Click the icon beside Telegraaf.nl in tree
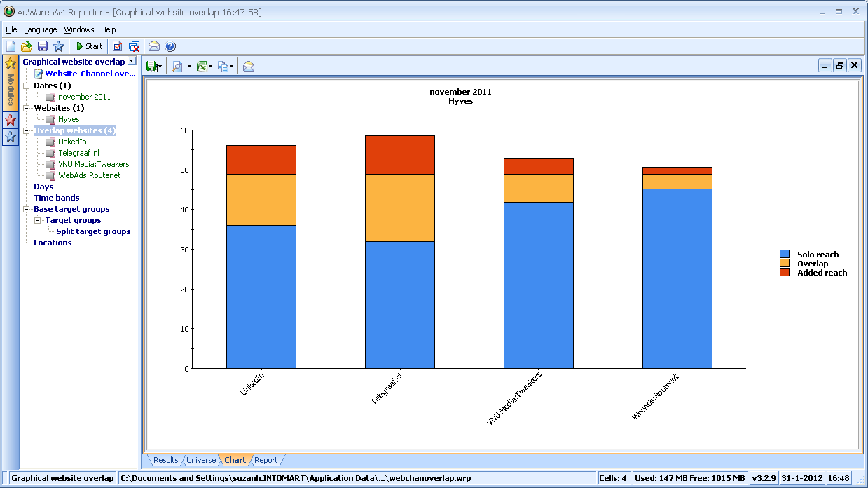 click(x=50, y=153)
